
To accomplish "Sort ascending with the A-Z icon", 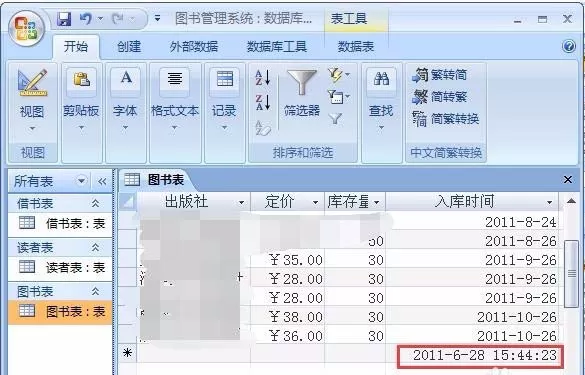I will point(263,78).
